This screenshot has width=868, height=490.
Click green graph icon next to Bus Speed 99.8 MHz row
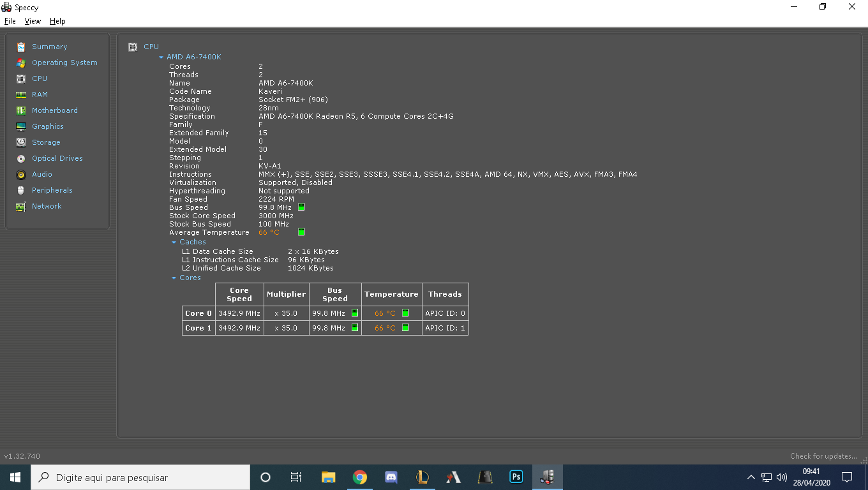click(x=301, y=207)
